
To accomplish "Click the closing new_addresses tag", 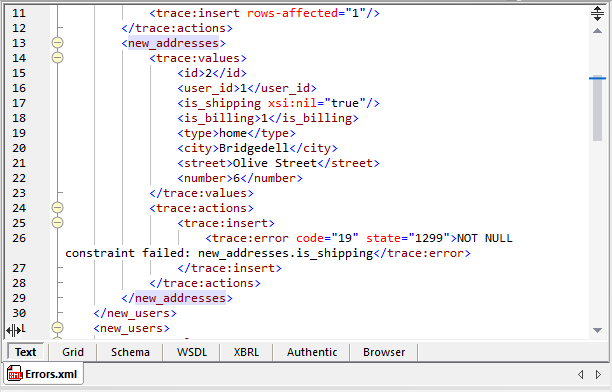I will pyautogui.click(x=177, y=298).
